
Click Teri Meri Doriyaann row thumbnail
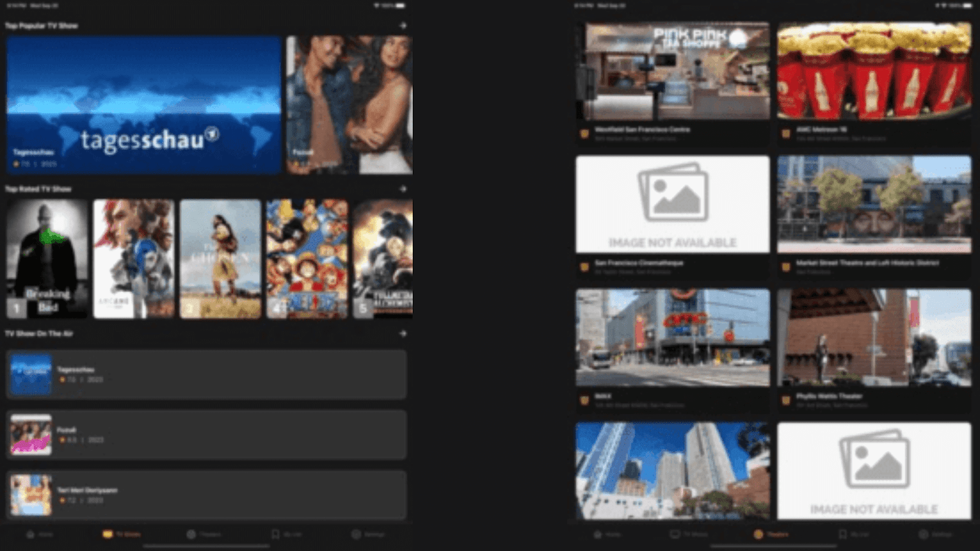[31, 495]
